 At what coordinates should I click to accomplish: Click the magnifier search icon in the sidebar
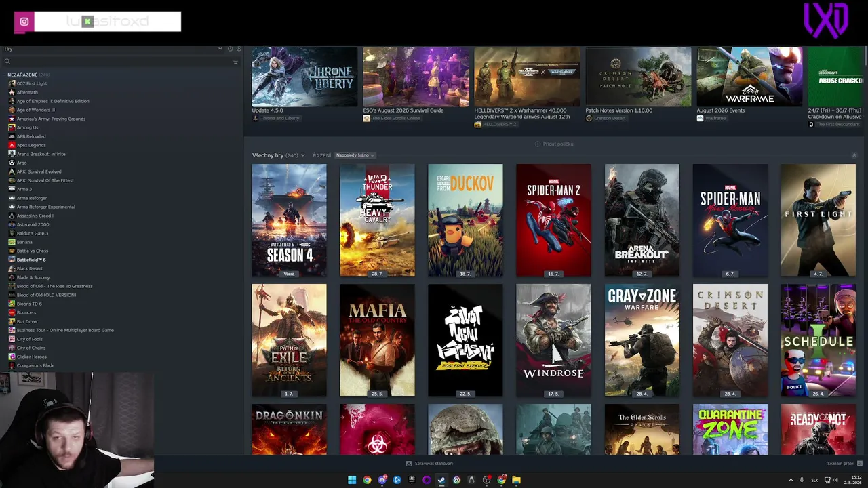7,62
